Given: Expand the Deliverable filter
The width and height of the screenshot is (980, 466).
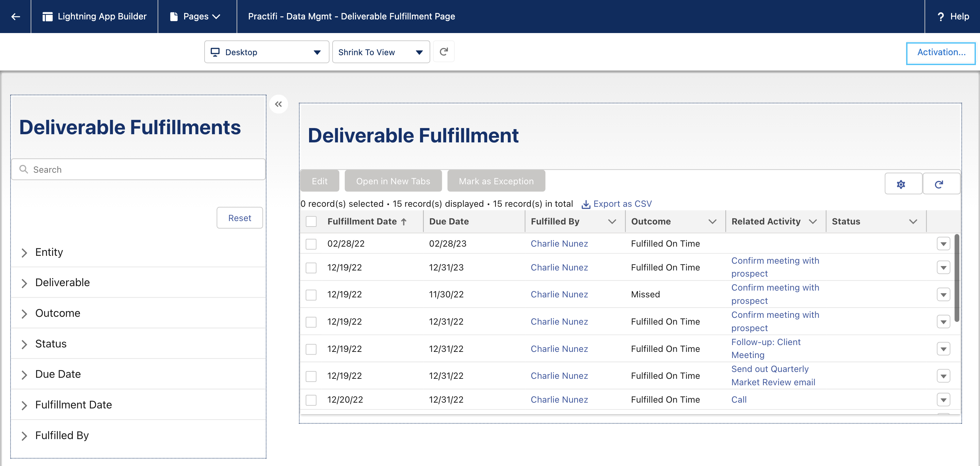Looking at the screenshot, I should 24,283.
